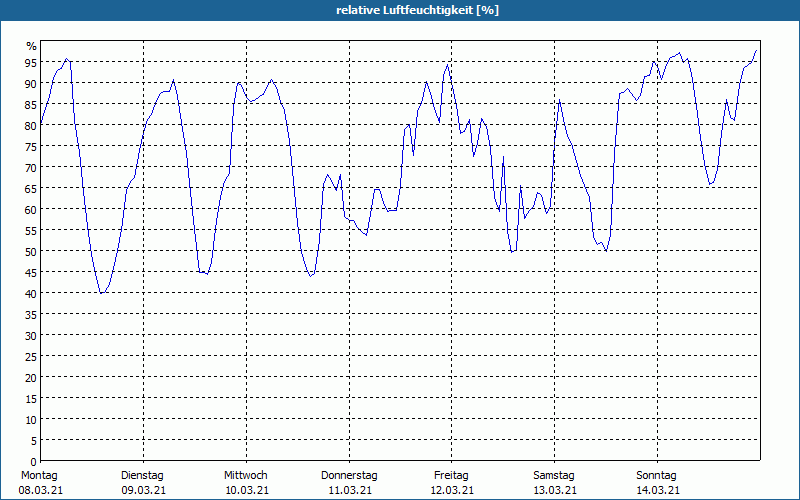Click the y-axis value 75
Image resolution: width=800 pixels, height=500 pixels.
[31, 146]
